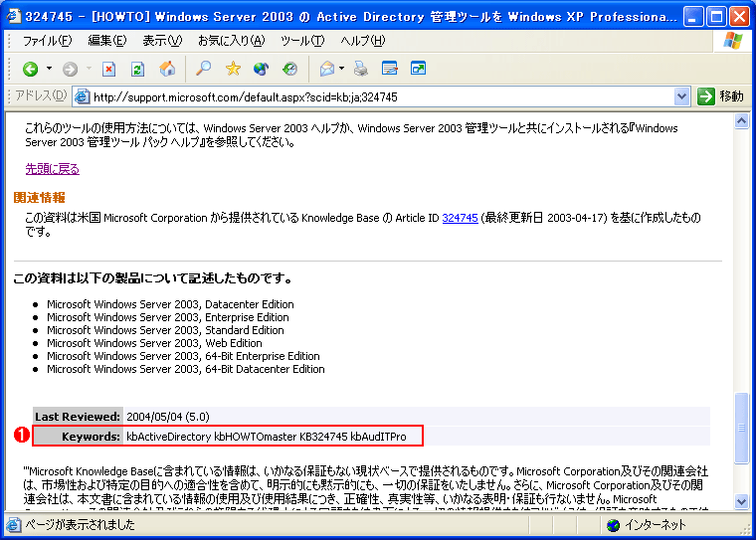
Task: Open the Media globe toolbar icon
Action: (x=261, y=69)
